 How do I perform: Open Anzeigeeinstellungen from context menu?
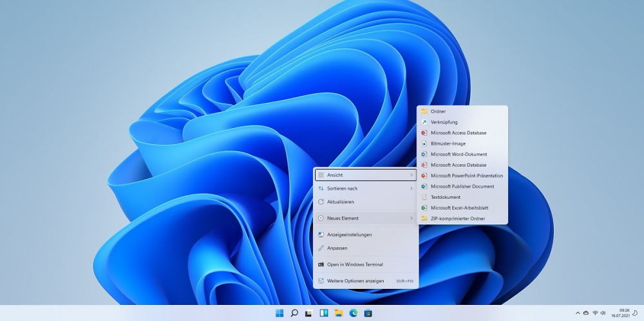point(366,235)
